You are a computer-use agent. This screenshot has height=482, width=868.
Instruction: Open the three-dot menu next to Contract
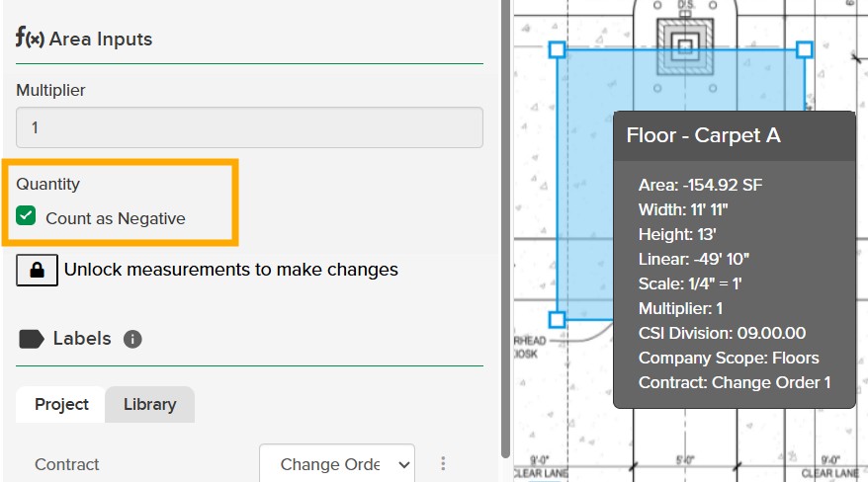[444, 464]
